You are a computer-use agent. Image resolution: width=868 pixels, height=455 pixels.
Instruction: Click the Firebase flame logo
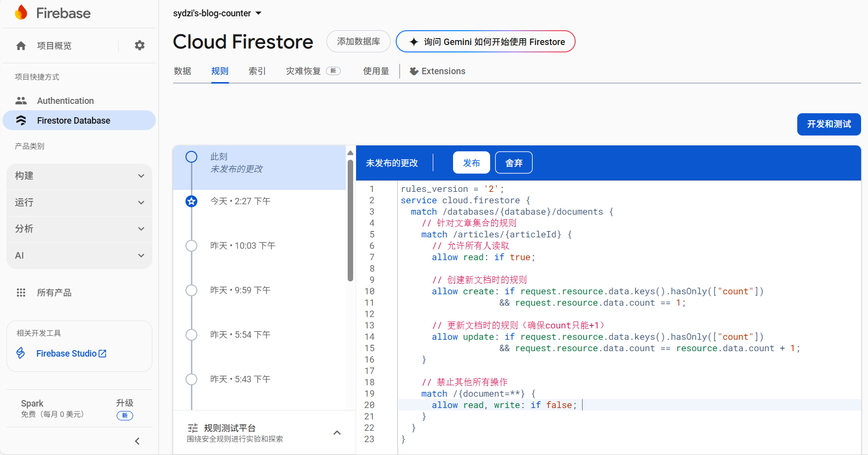(x=21, y=12)
